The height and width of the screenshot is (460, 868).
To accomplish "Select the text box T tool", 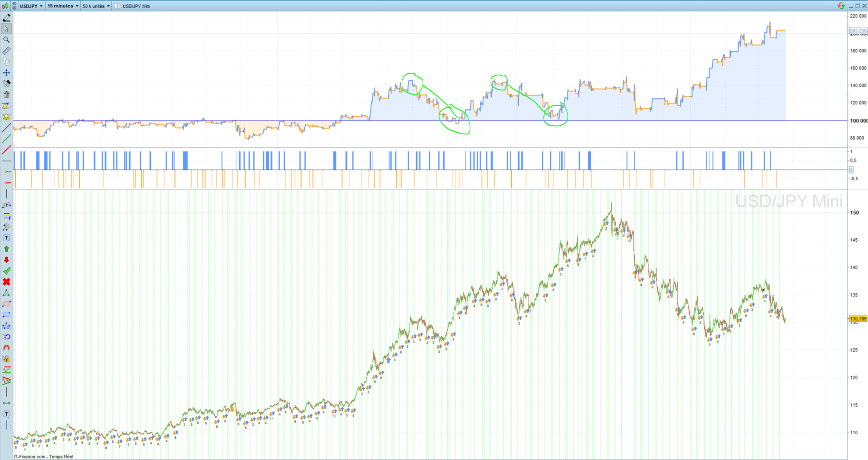I will (x=6, y=238).
